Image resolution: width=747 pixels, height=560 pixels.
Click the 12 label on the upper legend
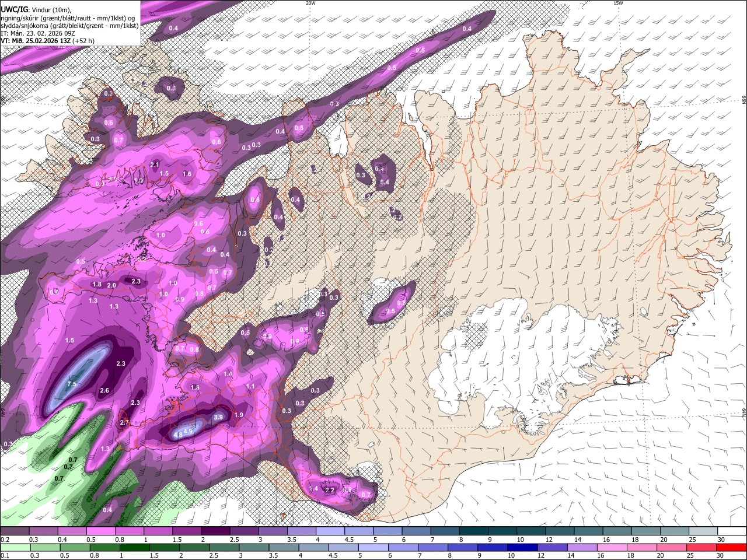(x=549, y=540)
